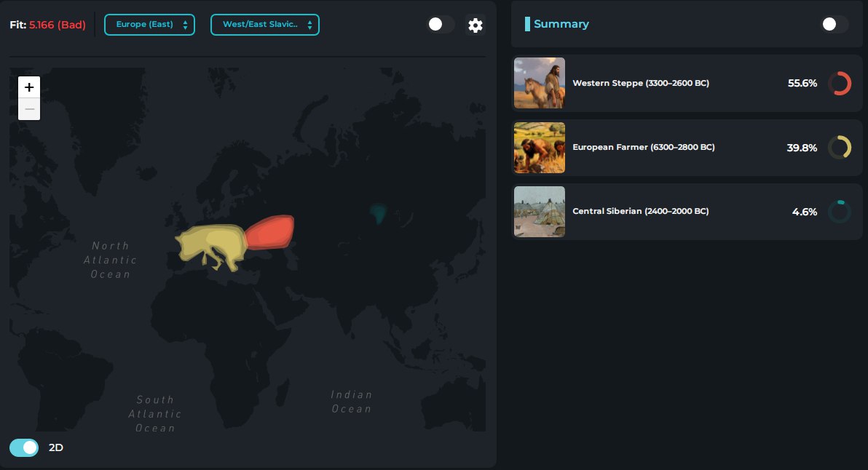Image resolution: width=868 pixels, height=470 pixels.
Task: Click the Summary heading
Action: tap(561, 24)
